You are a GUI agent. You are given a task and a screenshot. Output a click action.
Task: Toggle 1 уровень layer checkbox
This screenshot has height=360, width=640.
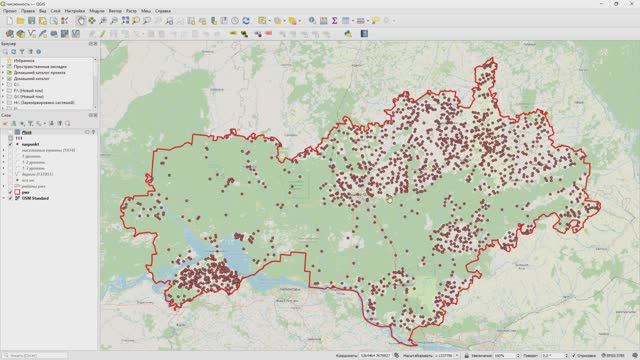11,156
